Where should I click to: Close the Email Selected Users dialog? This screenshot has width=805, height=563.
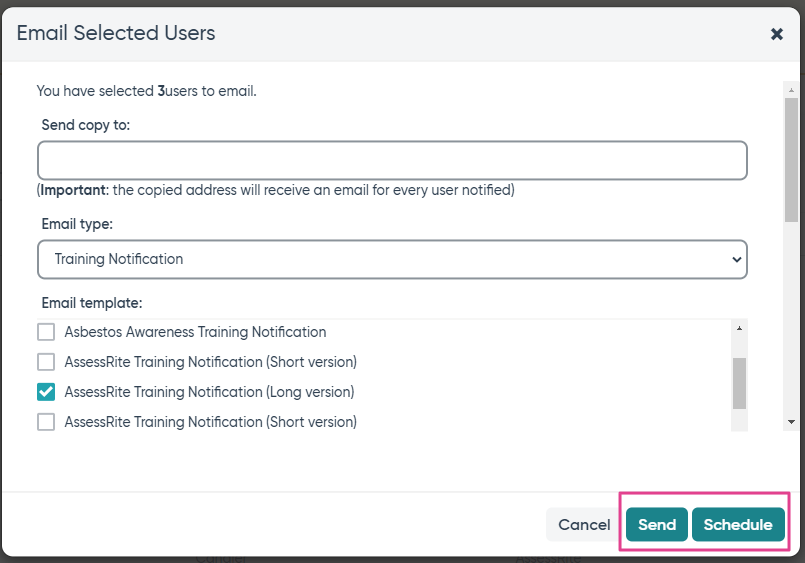[777, 34]
